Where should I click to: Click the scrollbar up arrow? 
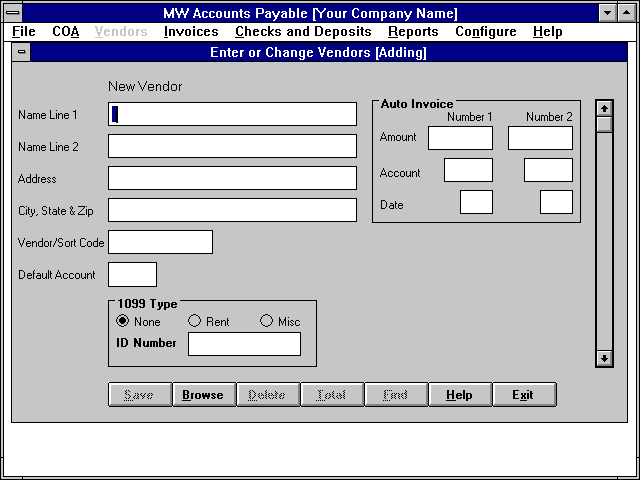click(604, 108)
